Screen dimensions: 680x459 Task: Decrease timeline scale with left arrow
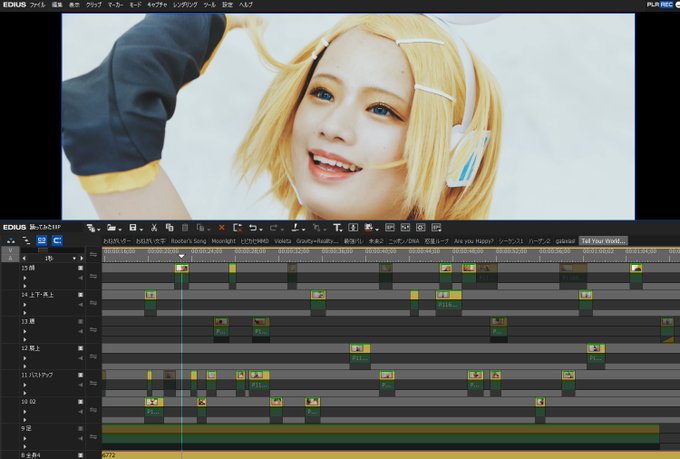click(24, 259)
